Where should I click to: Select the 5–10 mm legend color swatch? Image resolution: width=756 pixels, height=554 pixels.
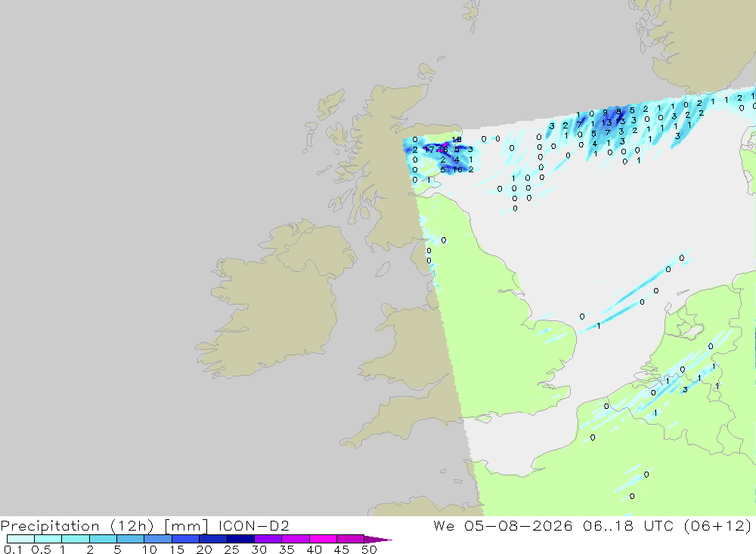pyautogui.click(x=131, y=539)
